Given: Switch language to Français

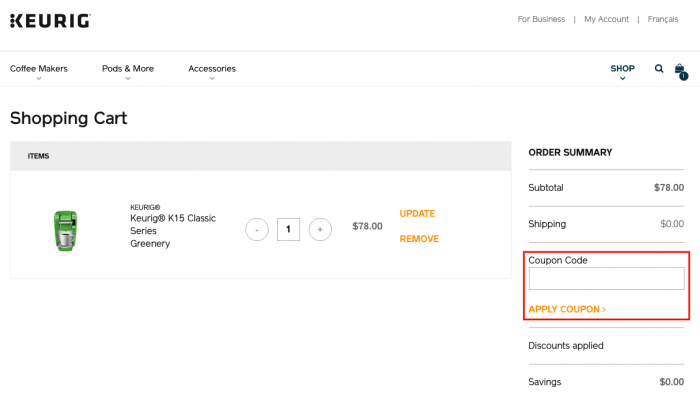Looking at the screenshot, I should pos(662,19).
